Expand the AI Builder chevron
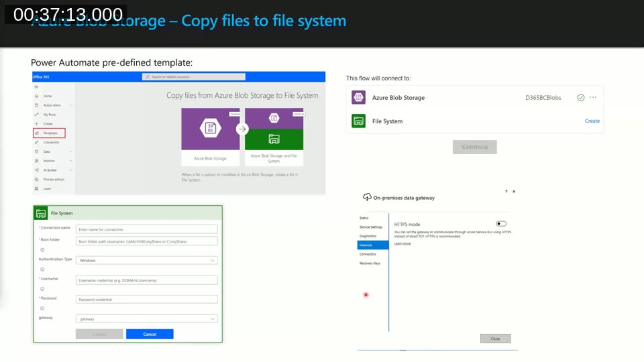The height and width of the screenshot is (362, 644). (71, 170)
